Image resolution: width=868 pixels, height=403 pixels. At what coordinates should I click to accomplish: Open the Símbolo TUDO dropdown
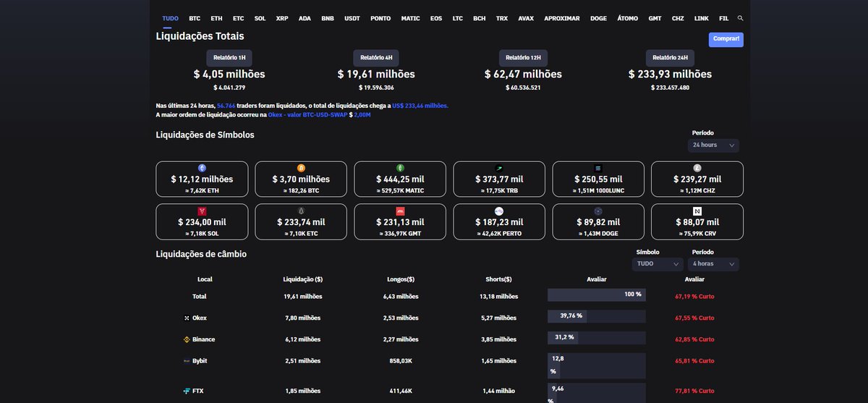[x=658, y=264]
